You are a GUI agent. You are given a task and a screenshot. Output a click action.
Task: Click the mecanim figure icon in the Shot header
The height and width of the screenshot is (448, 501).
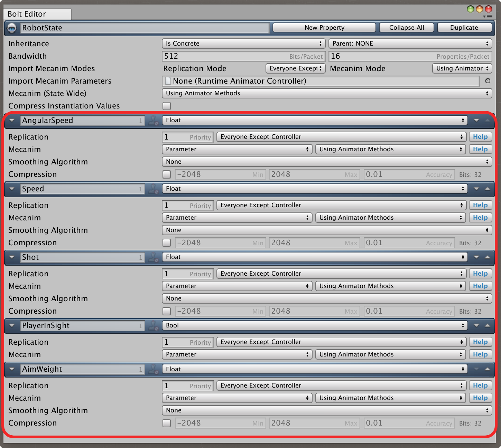[x=153, y=257]
